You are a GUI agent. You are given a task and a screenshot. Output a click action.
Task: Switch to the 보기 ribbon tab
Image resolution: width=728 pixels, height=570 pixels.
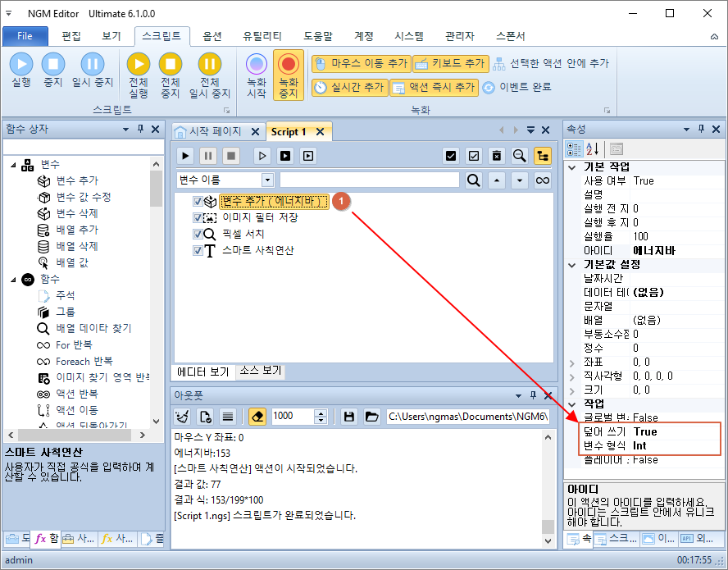point(111,36)
